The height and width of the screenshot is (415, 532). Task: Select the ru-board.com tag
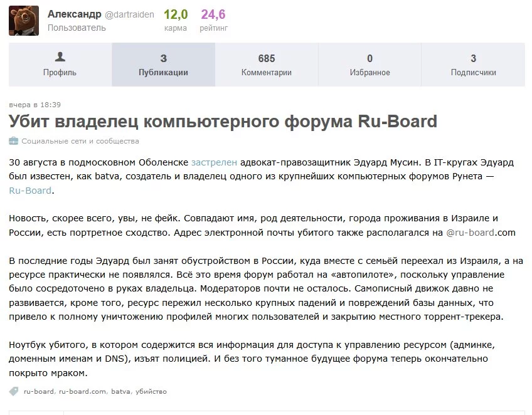pos(82,392)
